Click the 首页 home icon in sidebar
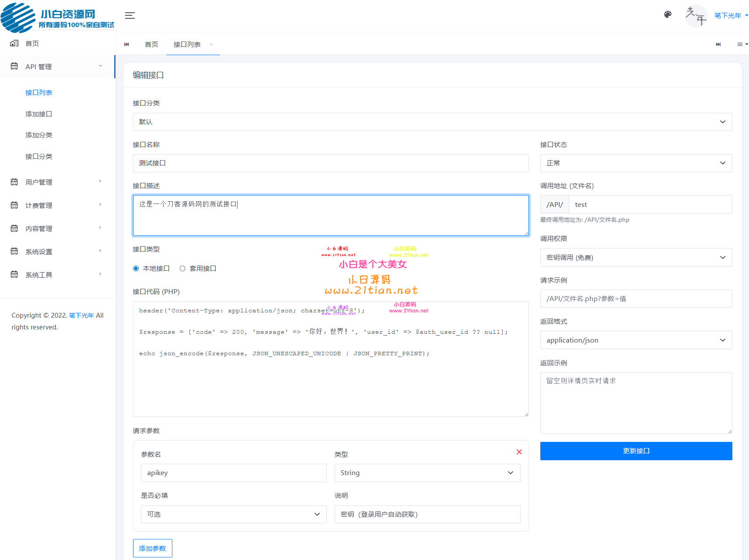Image resolution: width=749 pixels, height=560 pixels. point(14,43)
